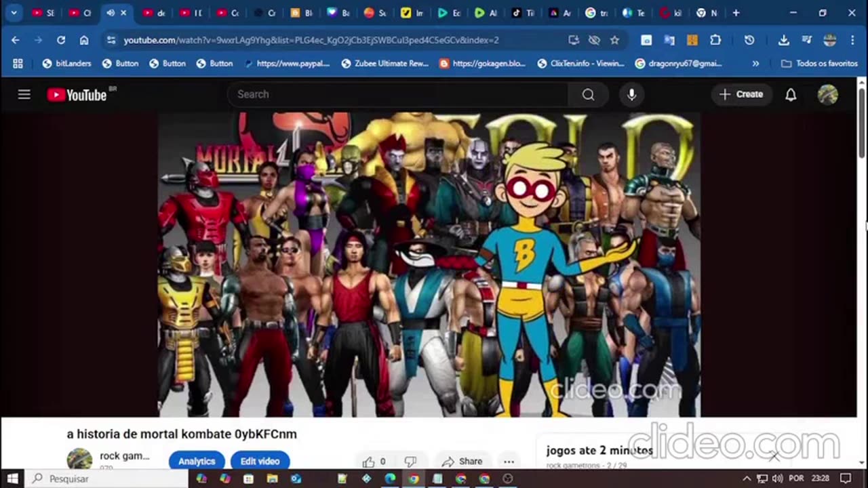Open the rock gam... channel avatar
Viewport: 868px width, 488px height.
click(79, 458)
